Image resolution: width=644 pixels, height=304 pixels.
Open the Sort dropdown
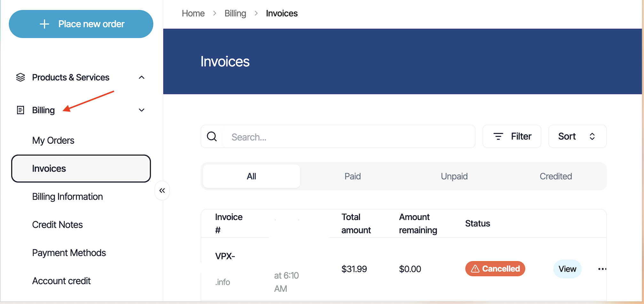pyautogui.click(x=577, y=137)
